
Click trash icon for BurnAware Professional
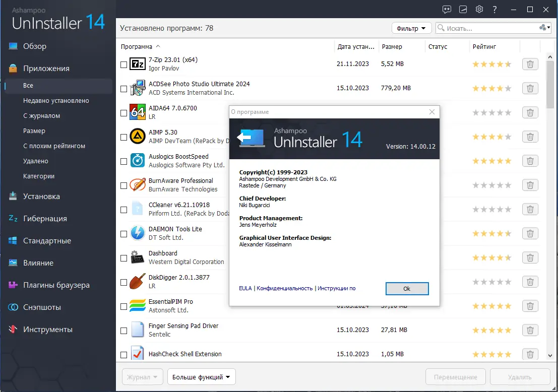click(x=530, y=185)
